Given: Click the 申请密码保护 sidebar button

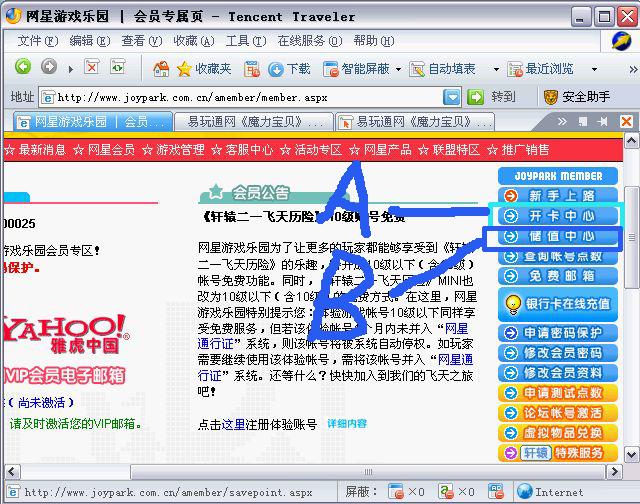Looking at the screenshot, I should click(x=558, y=333).
